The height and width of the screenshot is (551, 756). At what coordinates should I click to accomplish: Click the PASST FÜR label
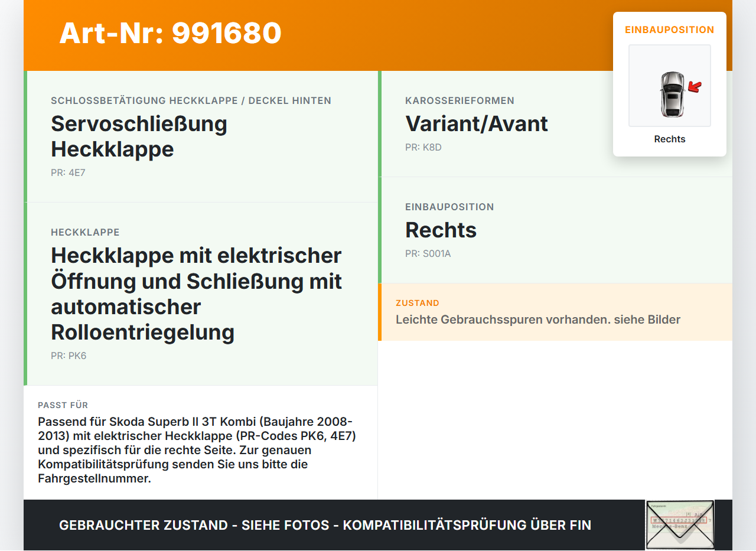[x=63, y=405]
